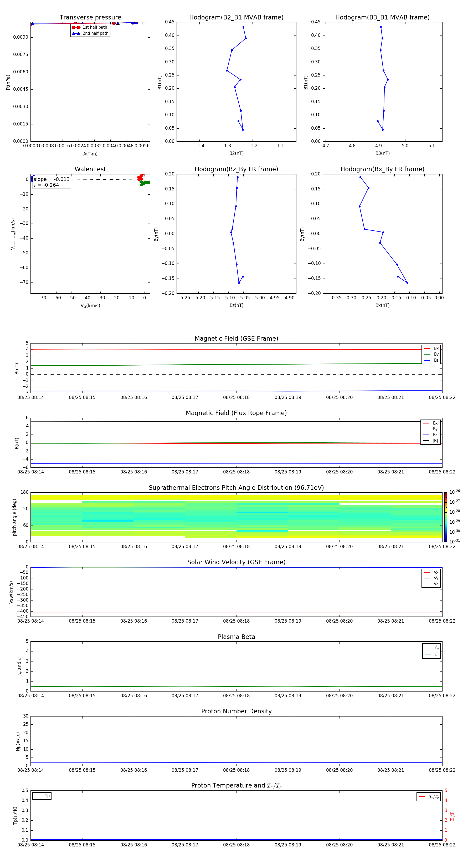Click 'Bx' legend entry in GSE field plot

tap(431, 349)
